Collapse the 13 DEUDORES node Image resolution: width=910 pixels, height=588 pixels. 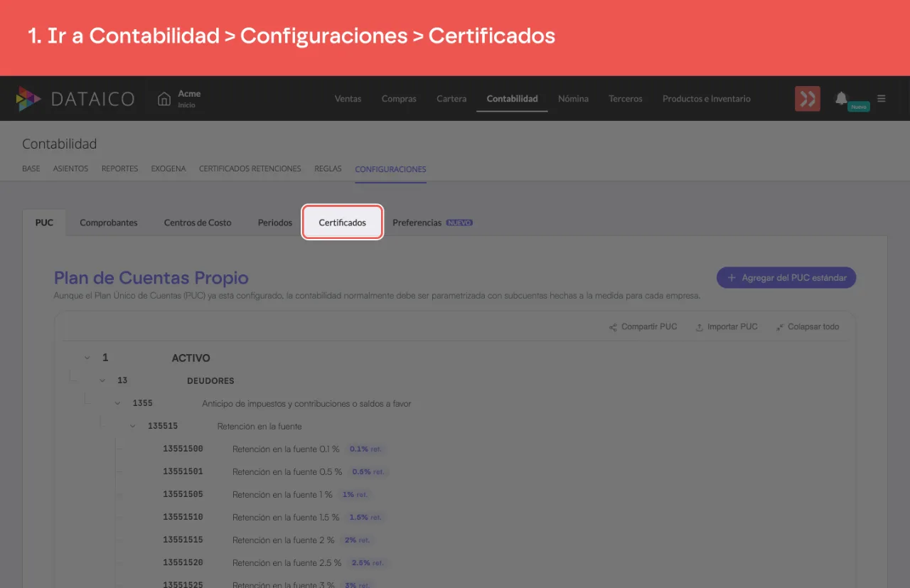pos(102,380)
